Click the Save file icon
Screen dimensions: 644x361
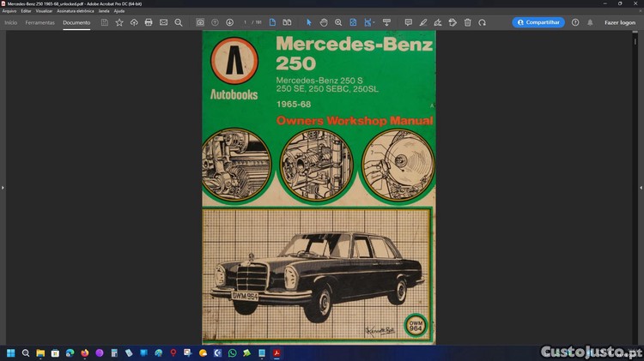105,22
